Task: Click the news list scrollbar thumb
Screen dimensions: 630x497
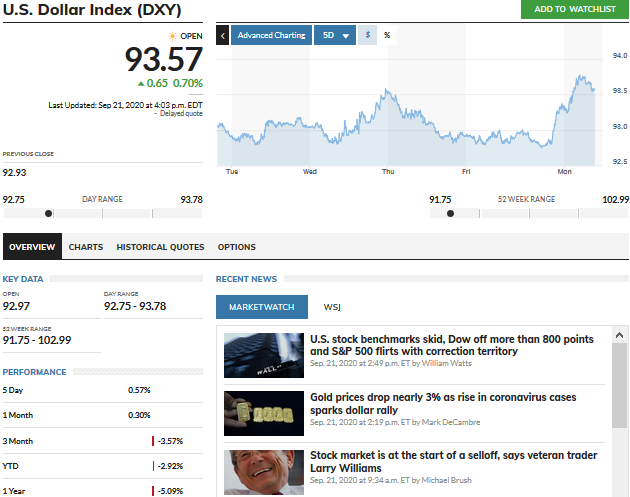Action: coord(619,386)
